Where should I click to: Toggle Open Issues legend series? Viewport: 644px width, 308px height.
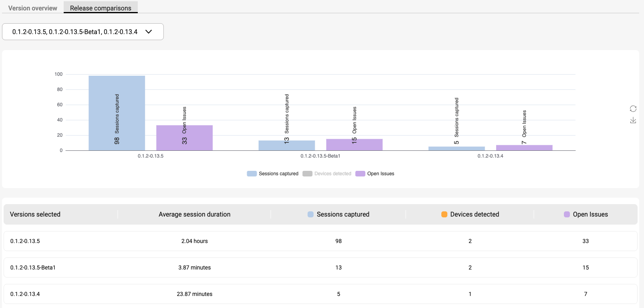[375, 174]
